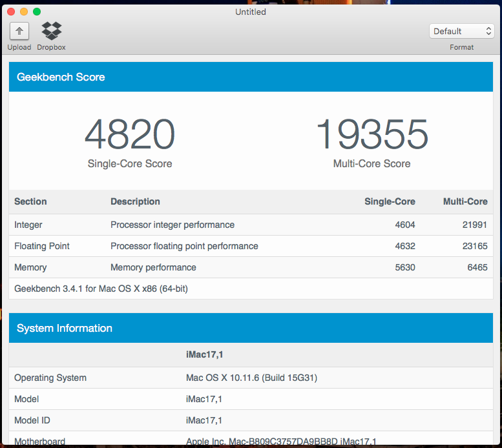This screenshot has width=502, height=448.
Task: Select Integer single-core value 4604
Action: (405, 225)
